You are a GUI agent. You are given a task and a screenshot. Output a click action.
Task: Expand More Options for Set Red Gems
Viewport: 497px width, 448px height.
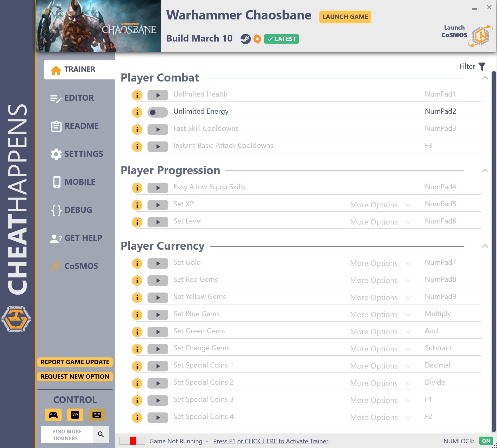coord(380,281)
